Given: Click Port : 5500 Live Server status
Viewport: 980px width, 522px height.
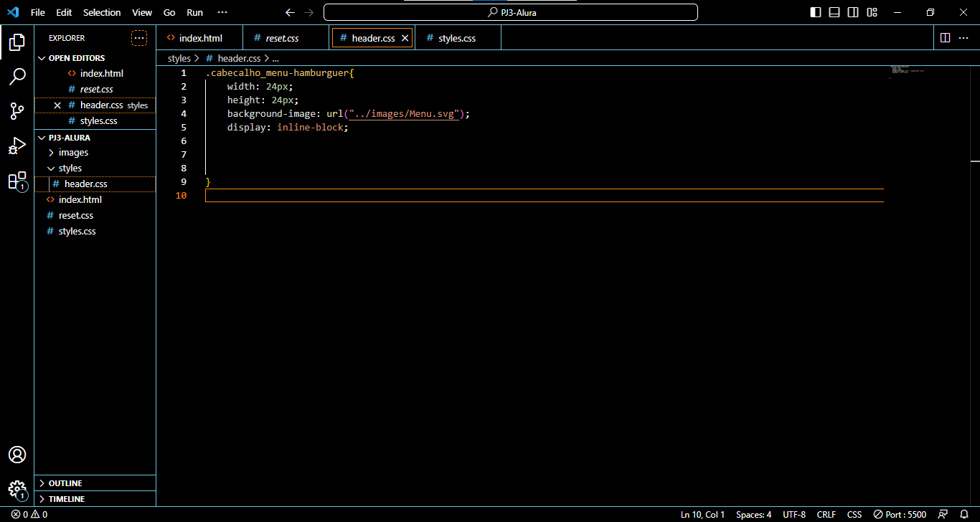Looking at the screenshot, I should tap(900, 514).
